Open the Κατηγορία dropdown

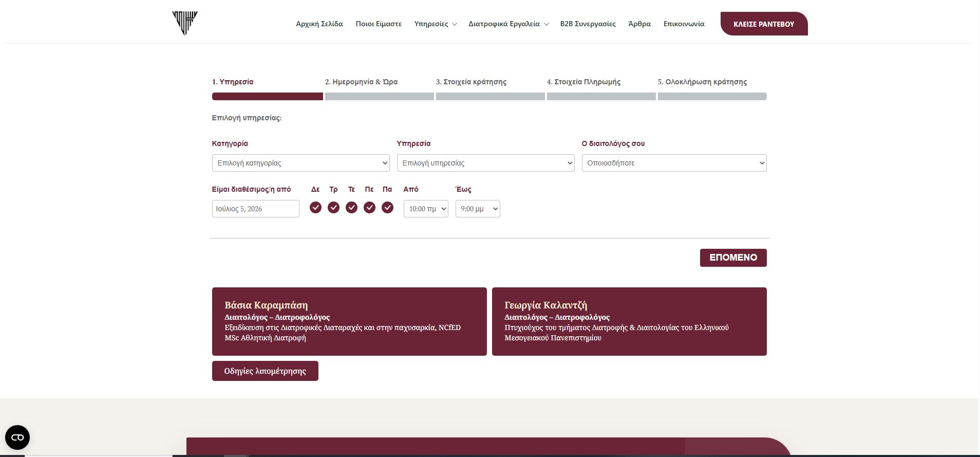click(x=300, y=163)
